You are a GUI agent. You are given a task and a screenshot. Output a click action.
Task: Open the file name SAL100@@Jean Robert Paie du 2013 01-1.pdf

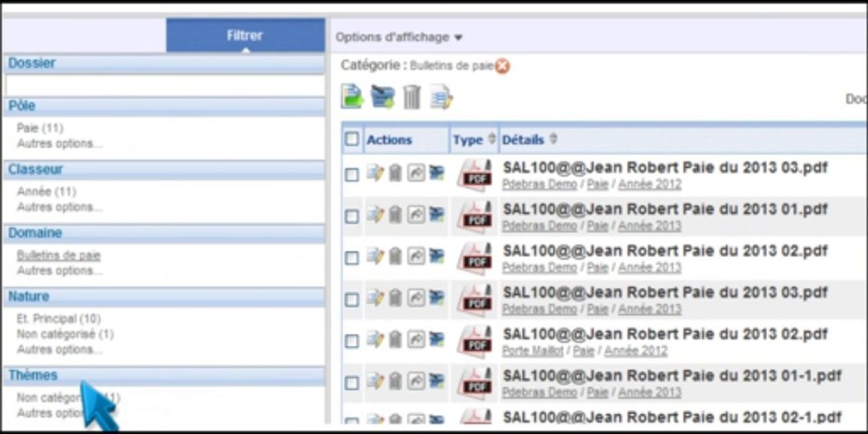(x=672, y=376)
